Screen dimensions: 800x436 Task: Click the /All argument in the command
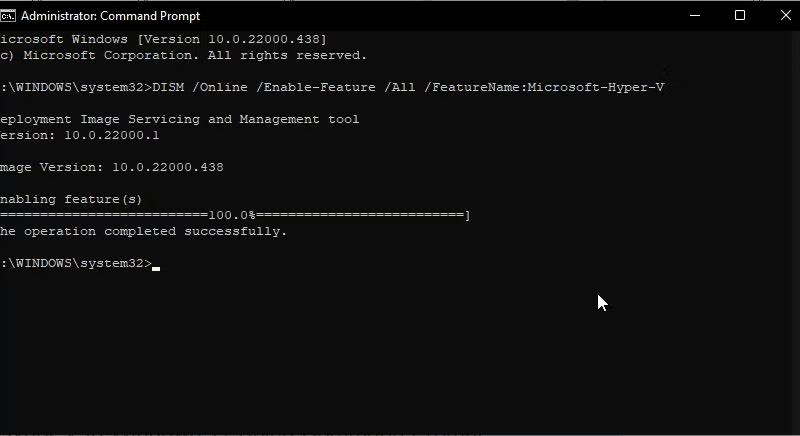pos(399,87)
